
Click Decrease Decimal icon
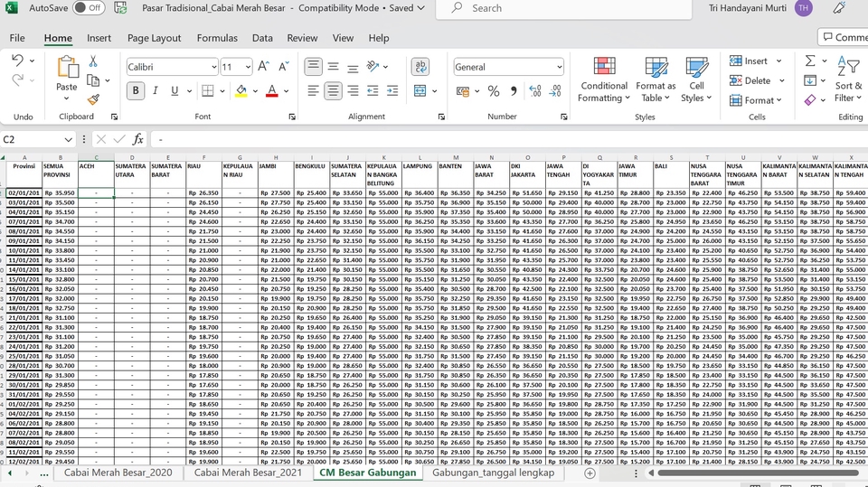pos(555,91)
